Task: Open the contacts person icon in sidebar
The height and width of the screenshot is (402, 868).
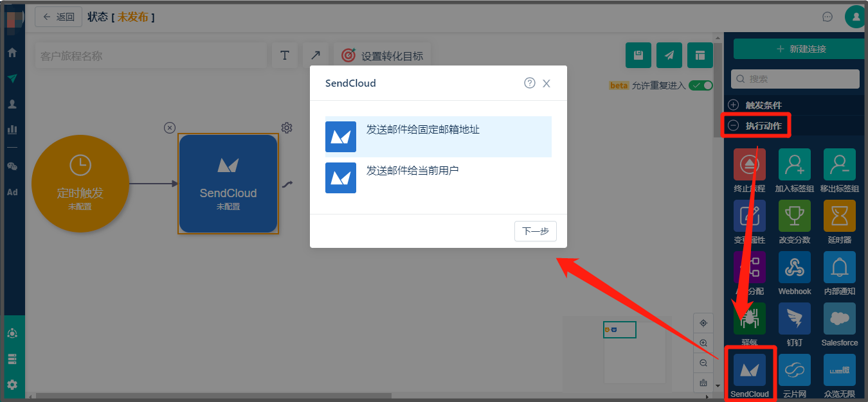Action: coord(12,104)
